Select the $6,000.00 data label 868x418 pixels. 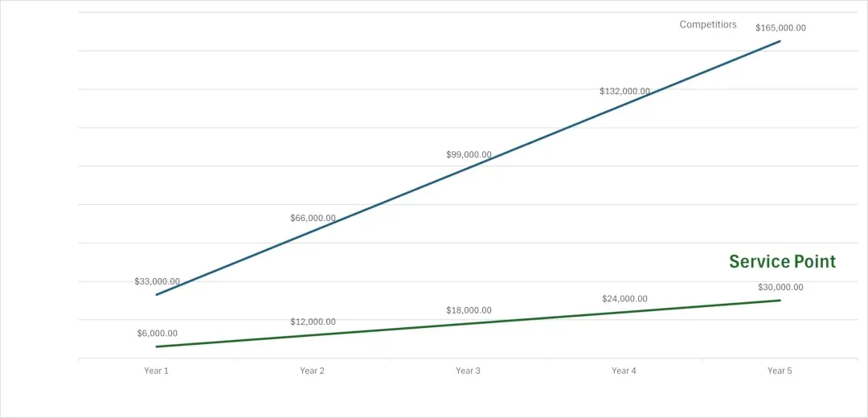coord(157,333)
